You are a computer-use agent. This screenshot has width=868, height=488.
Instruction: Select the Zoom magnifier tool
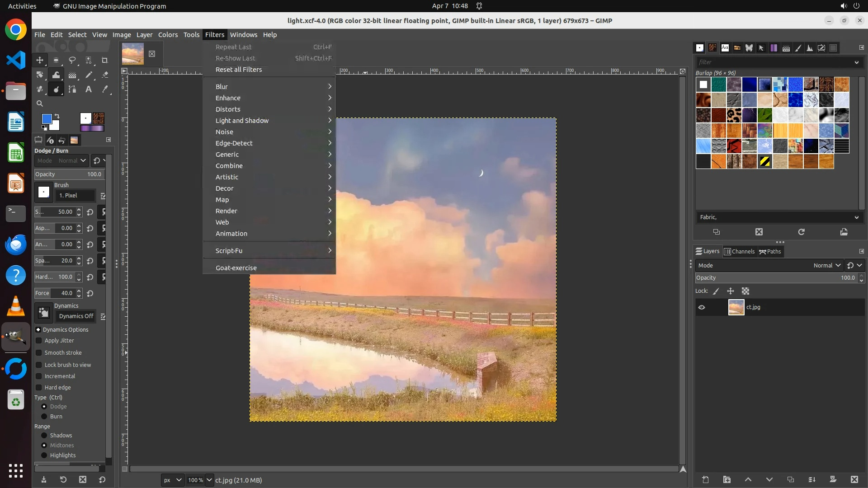click(x=40, y=103)
